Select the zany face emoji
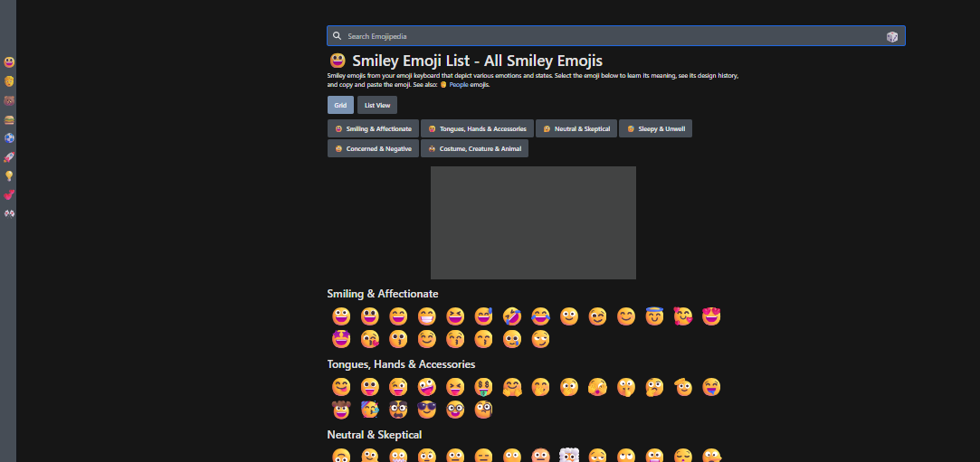This screenshot has height=462, width=980. coord(427,387)
